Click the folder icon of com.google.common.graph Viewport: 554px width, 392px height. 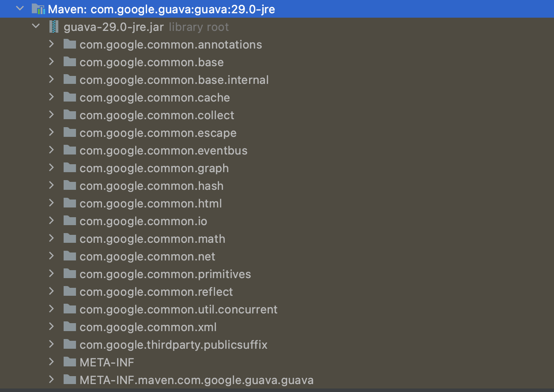pos(70,168)
